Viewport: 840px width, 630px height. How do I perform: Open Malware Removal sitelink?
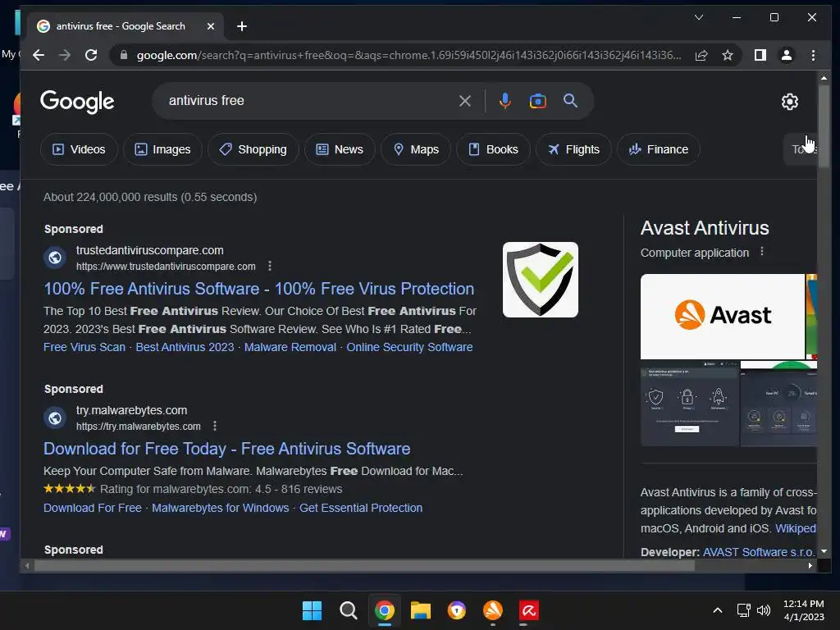[290, 347]
